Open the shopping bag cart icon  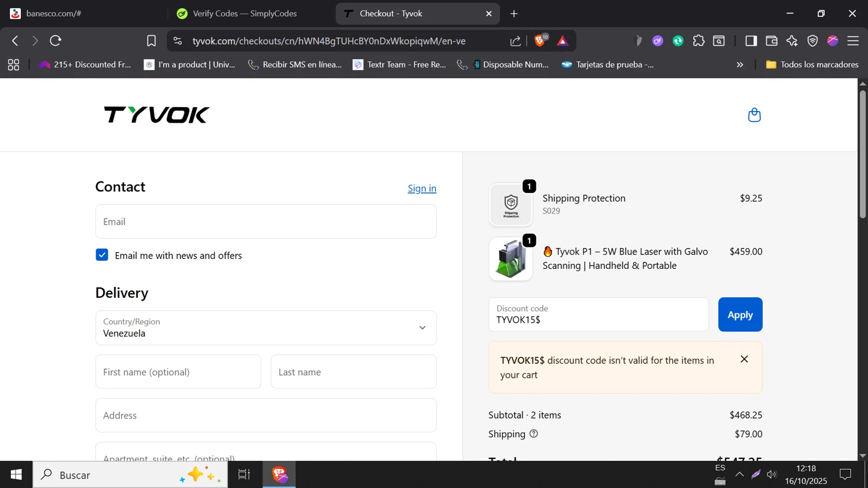pos(754,115)
